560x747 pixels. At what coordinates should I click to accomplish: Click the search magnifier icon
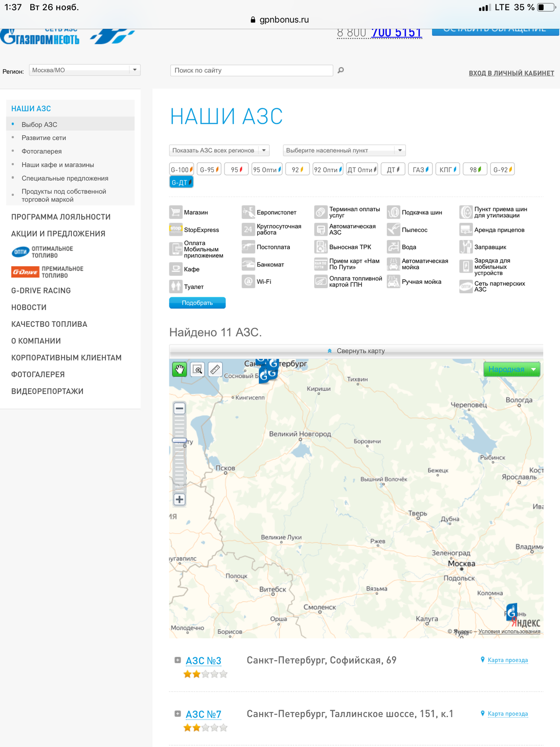click(341, 70)
